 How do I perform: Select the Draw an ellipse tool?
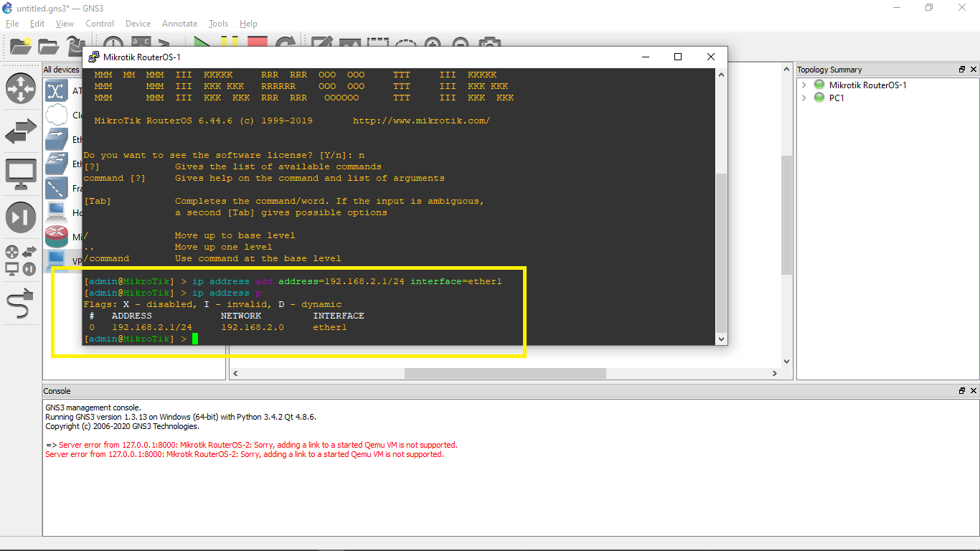(405, 43)
